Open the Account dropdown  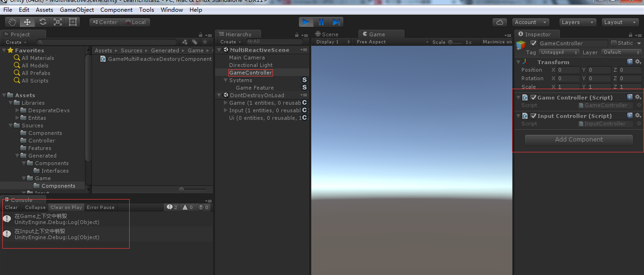point(530,22)
